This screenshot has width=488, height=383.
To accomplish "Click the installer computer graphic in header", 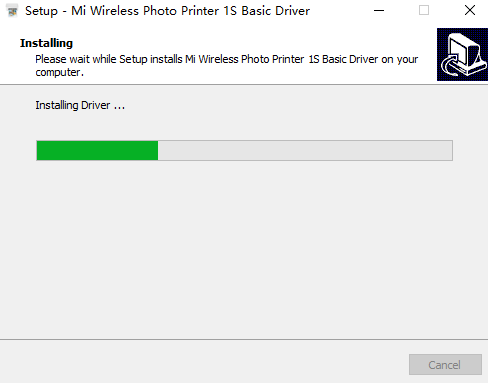I will click(462, 54).
